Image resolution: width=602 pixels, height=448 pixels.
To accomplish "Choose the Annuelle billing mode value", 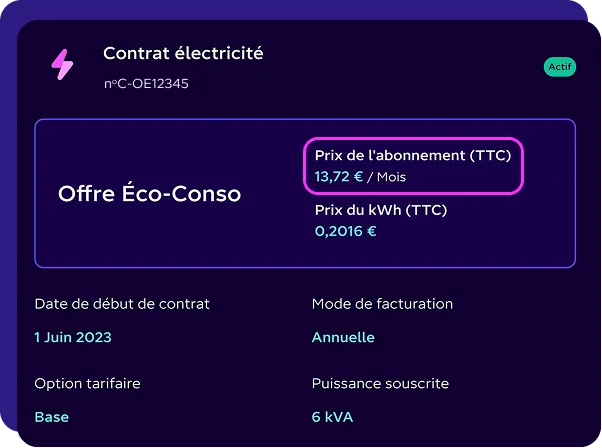I will coord(343,337).
